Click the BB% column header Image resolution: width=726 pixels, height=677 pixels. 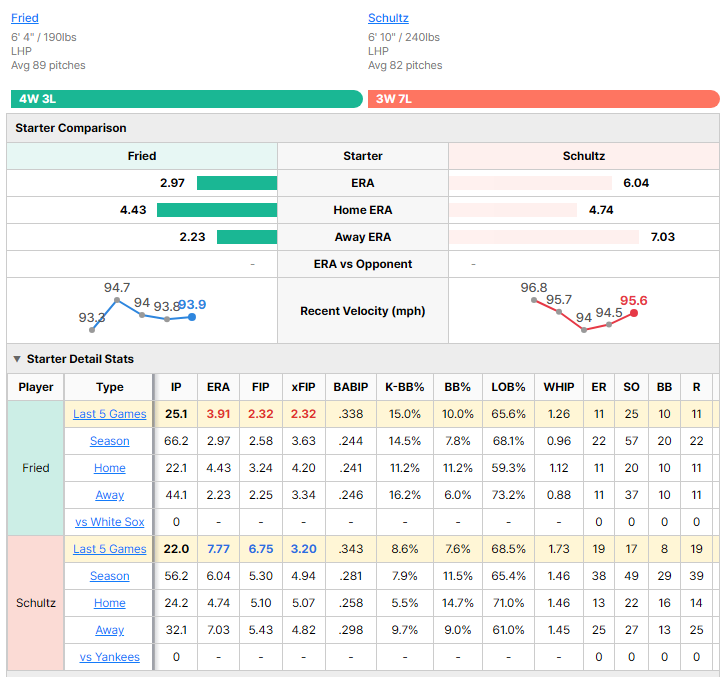coord(457,387)
